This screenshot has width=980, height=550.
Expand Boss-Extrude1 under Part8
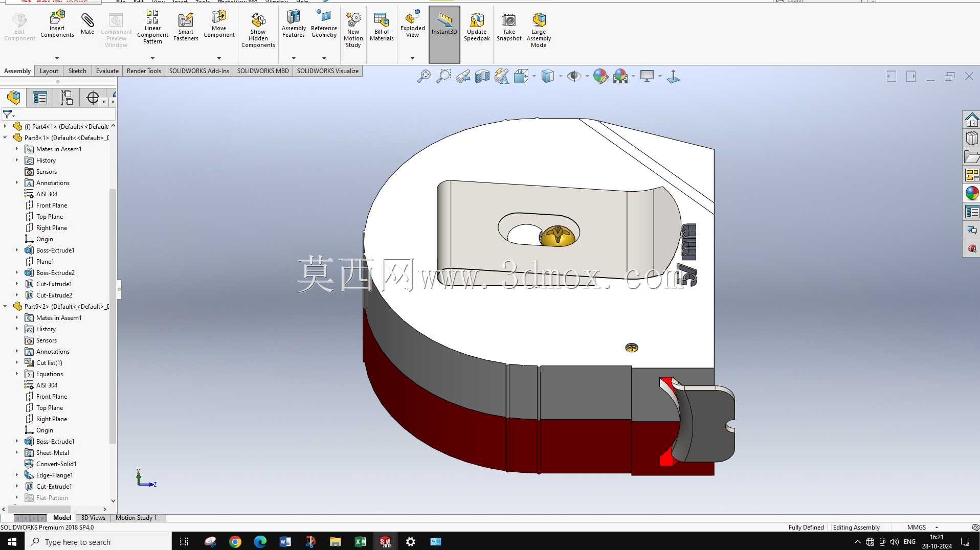16,250
